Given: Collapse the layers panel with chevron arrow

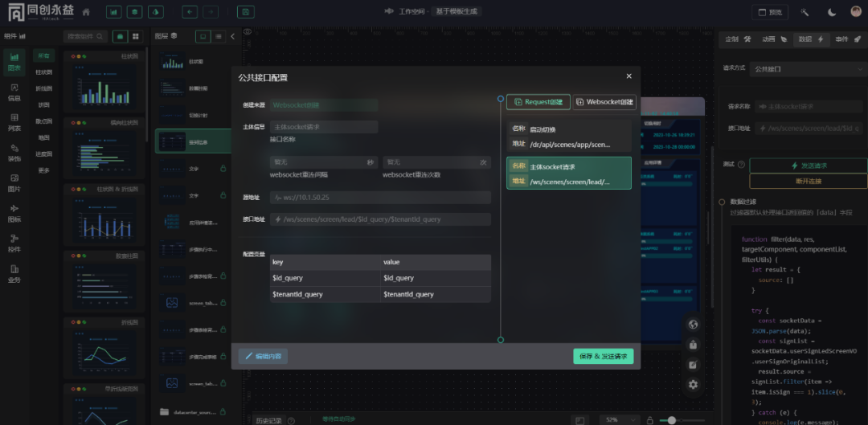Looking at the screenshot, I should click(232, 37).
